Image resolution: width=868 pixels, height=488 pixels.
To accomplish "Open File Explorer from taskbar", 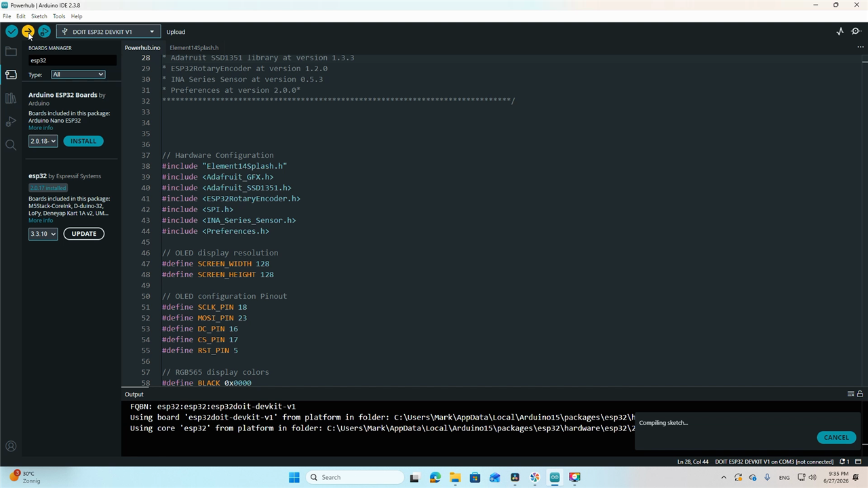I will tap(455, 477).
